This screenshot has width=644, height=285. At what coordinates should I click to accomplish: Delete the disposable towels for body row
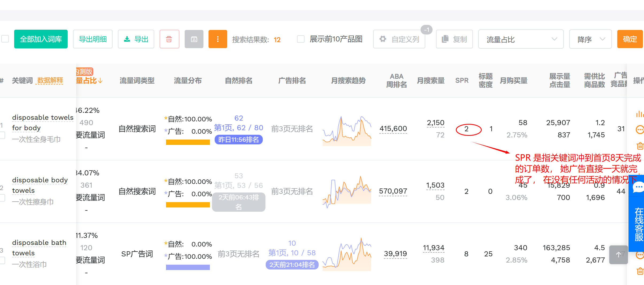[640, 146]
